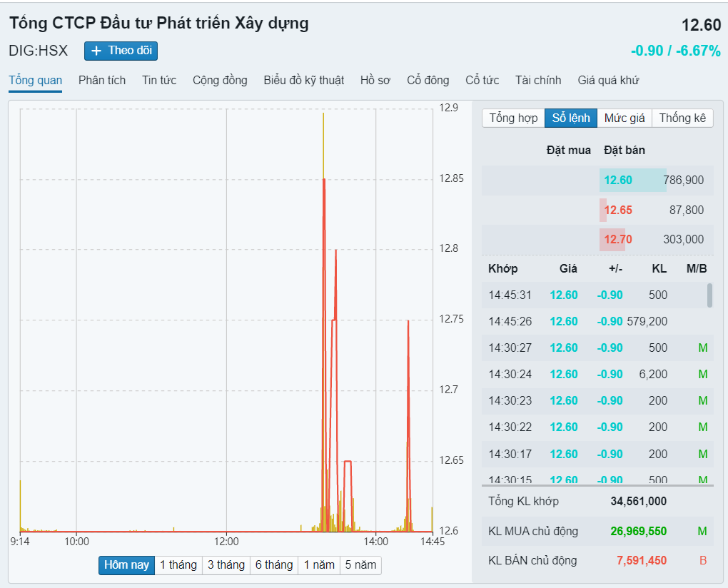Switch to the Tài chính tab

click(538, 80)
